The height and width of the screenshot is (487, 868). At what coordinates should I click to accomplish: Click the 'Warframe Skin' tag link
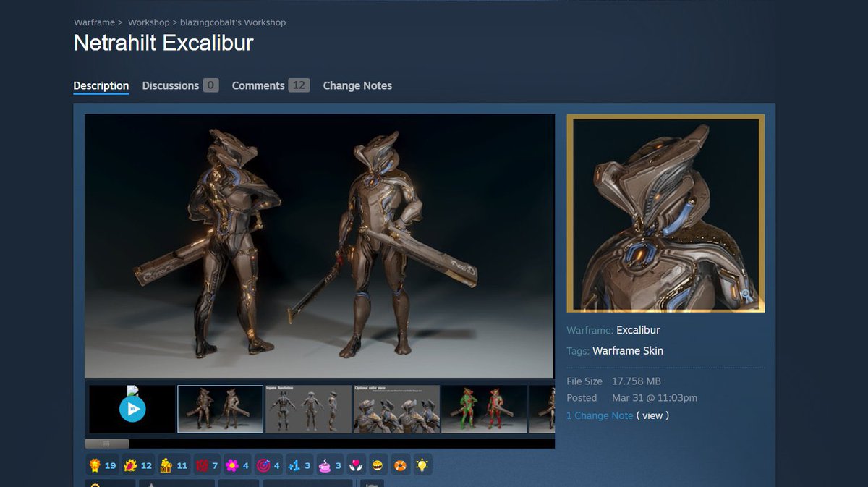628,351
